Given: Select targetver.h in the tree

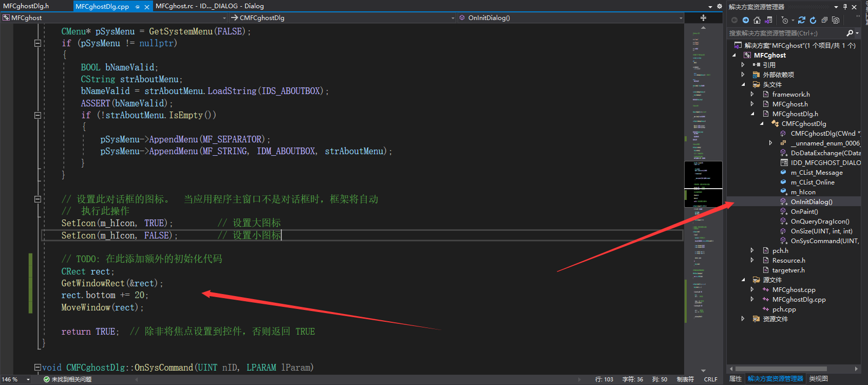Looking at the screenshot, I should [x=788, y=270].
